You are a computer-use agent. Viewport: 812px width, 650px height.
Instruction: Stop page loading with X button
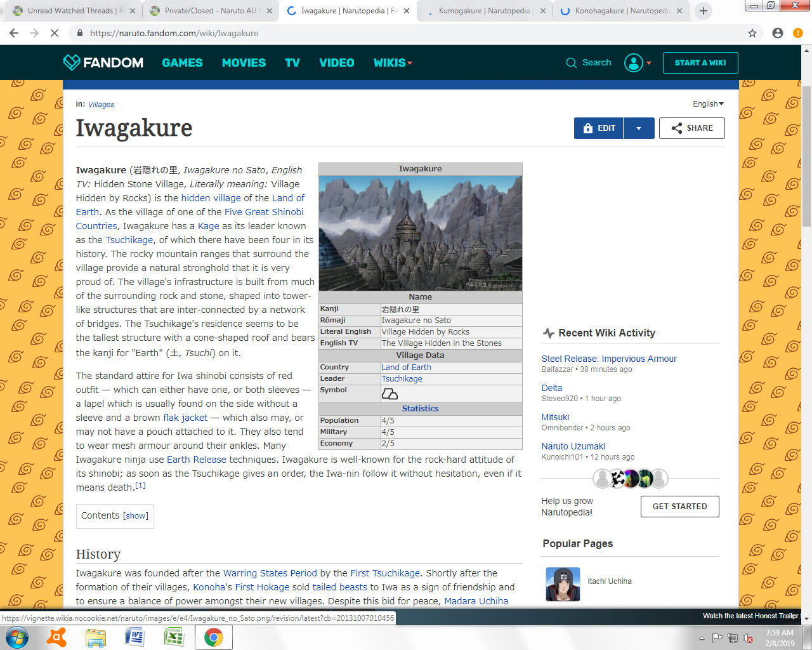(x=55, y=33)
